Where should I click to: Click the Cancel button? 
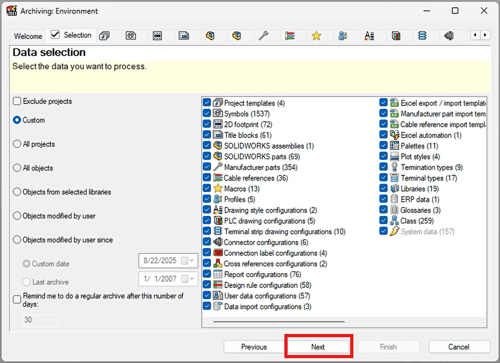click(459, 347)
